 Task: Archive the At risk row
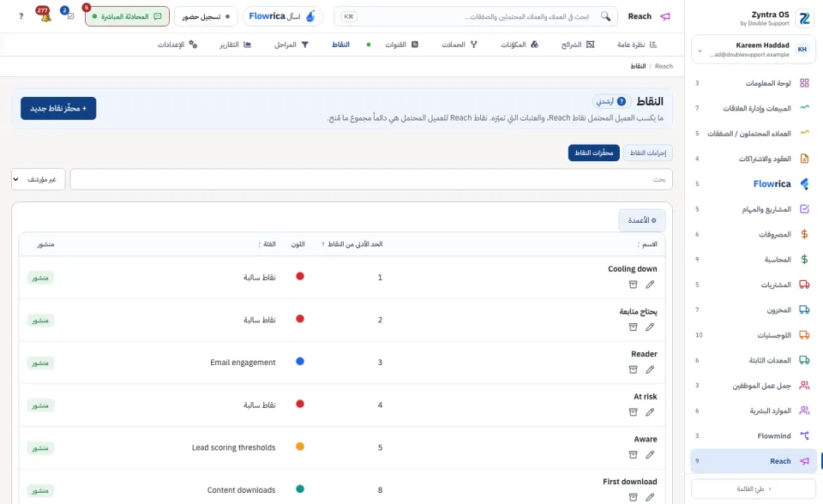633,412
